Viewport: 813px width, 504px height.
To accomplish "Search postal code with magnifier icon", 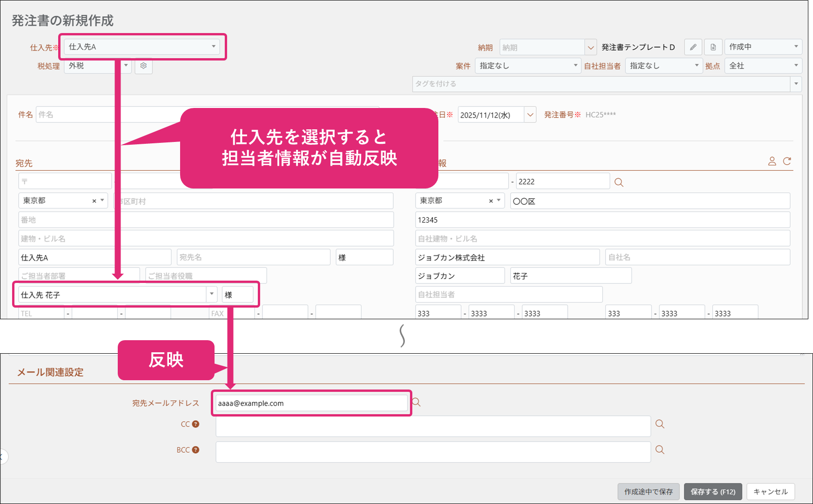I will (618, 182).
